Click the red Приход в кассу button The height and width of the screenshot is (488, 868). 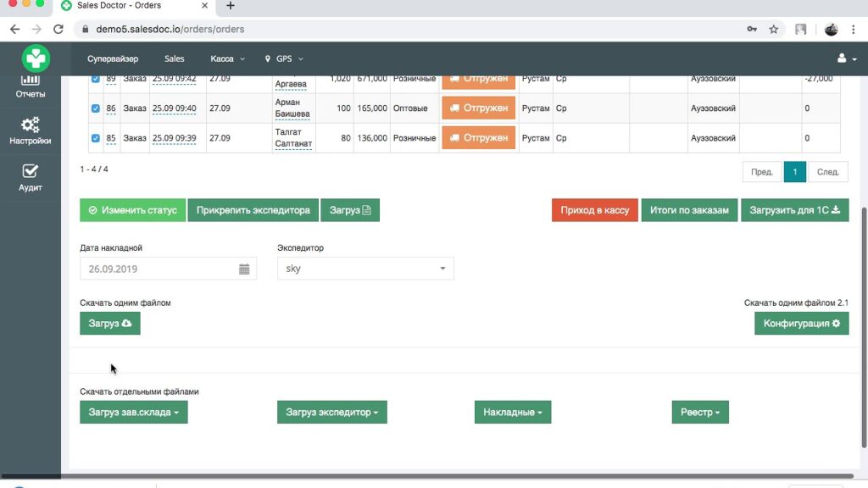pos(594,210)
